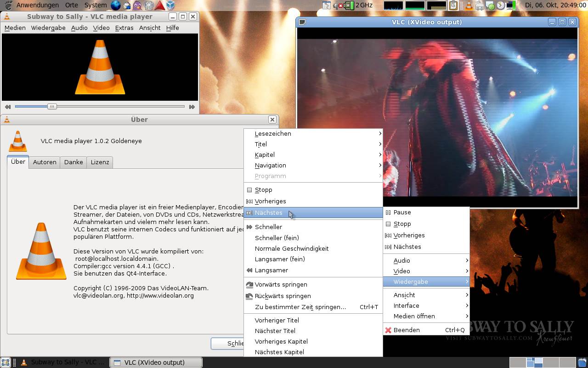Expand the Lesezeichen submenu
Image resolution: width=588 pixels, height=368 pixels.
pos(273,133)
